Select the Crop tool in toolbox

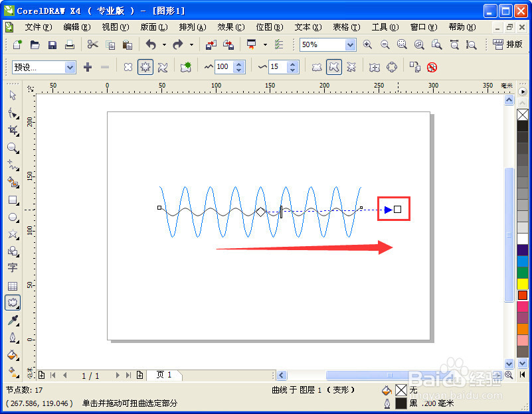click(x=13, y=131)
